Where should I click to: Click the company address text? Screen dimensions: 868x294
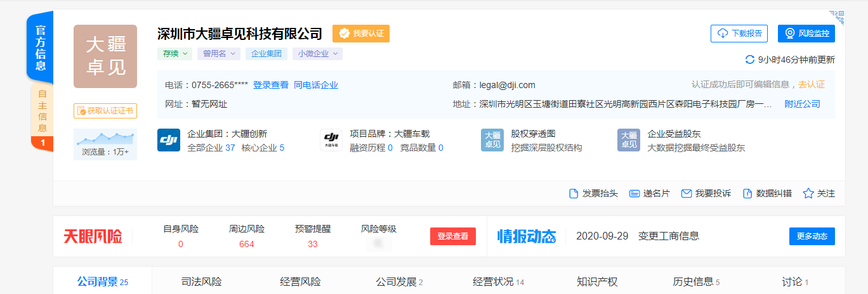(627, 104)
